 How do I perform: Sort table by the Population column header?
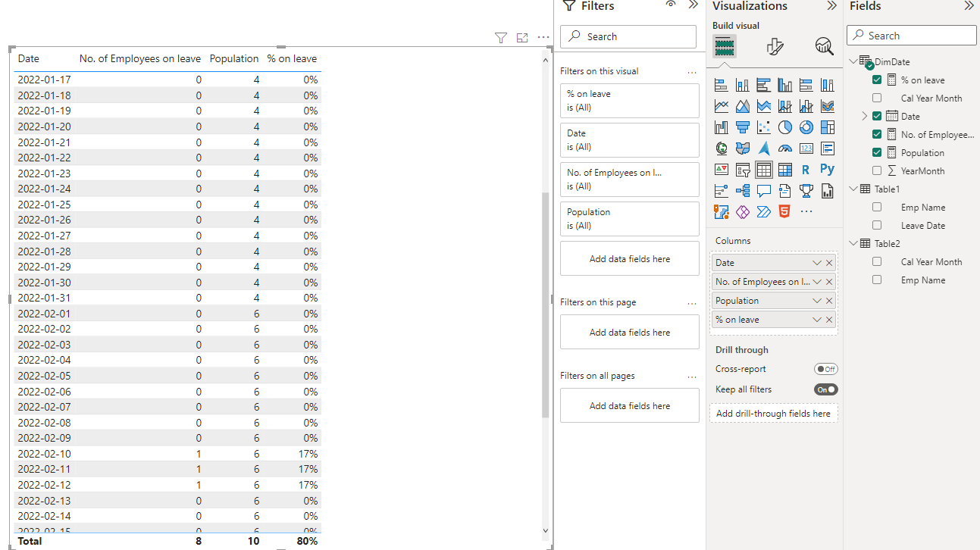coord(234,58)
